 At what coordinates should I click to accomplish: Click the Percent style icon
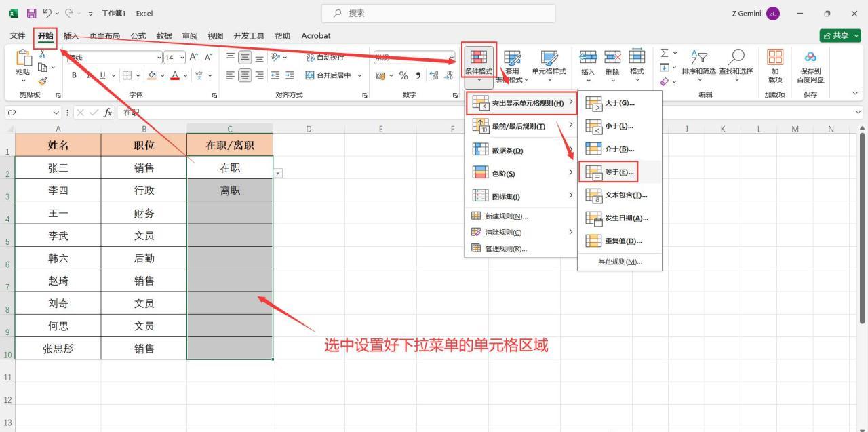pyautogui.click(x=403, y=75)
